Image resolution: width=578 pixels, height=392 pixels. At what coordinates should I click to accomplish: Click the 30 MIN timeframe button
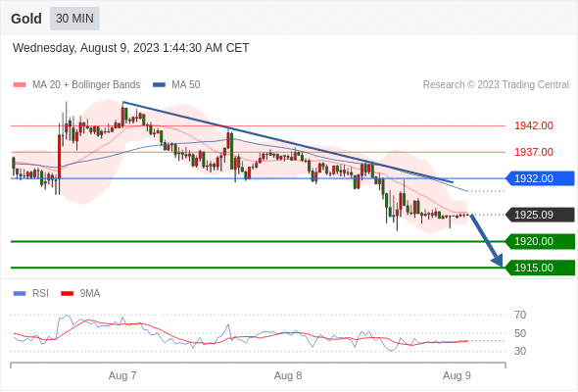tap(74, 19)
